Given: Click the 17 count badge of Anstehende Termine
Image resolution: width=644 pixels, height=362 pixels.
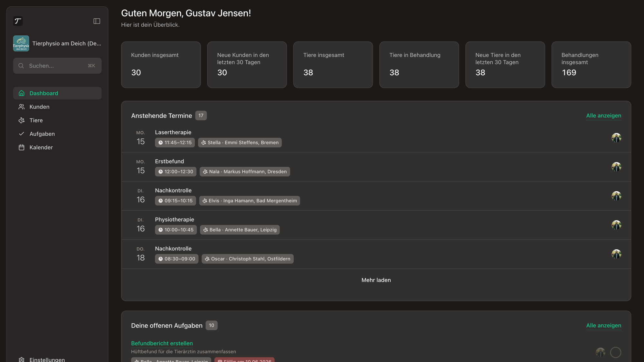Looking at the screenshot, I should coord(201,116).
